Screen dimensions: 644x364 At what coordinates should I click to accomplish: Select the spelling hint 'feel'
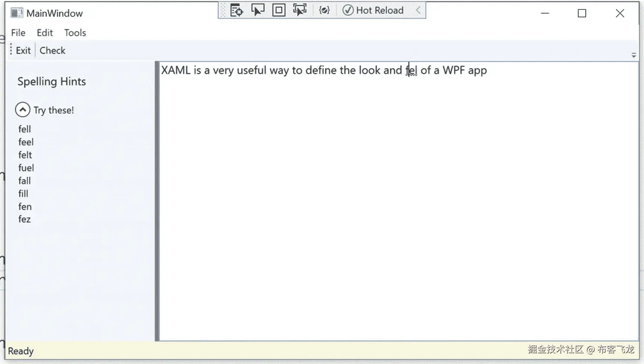(x=26, y=142)
